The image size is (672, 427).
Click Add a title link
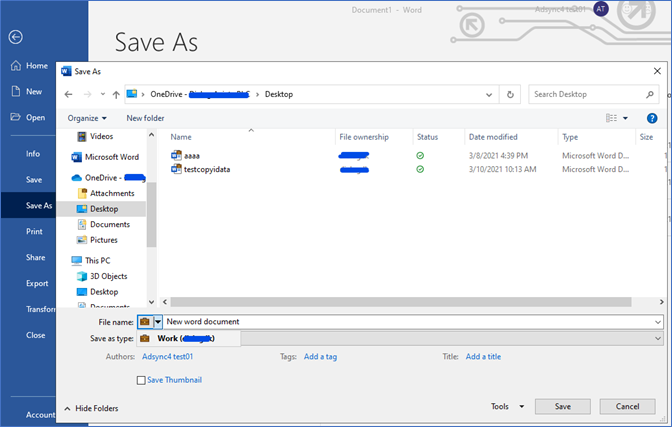click(483, 357)
